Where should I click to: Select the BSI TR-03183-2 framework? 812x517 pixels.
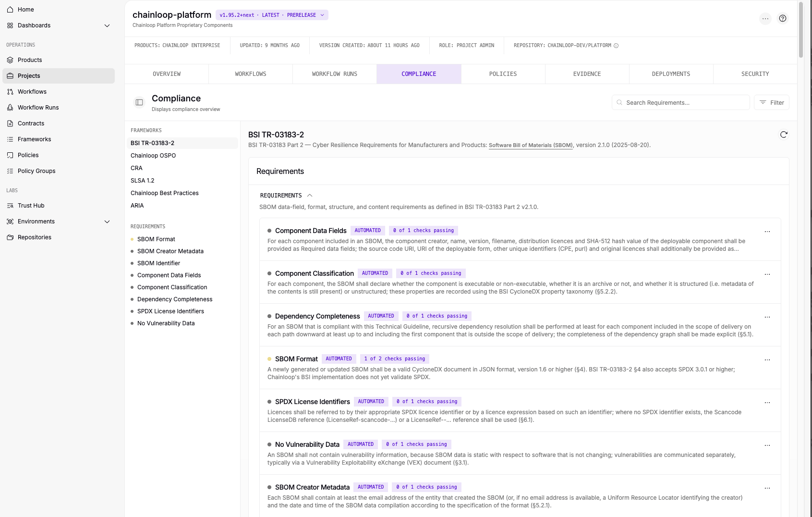pyautogui.click(x=182, y=143)
